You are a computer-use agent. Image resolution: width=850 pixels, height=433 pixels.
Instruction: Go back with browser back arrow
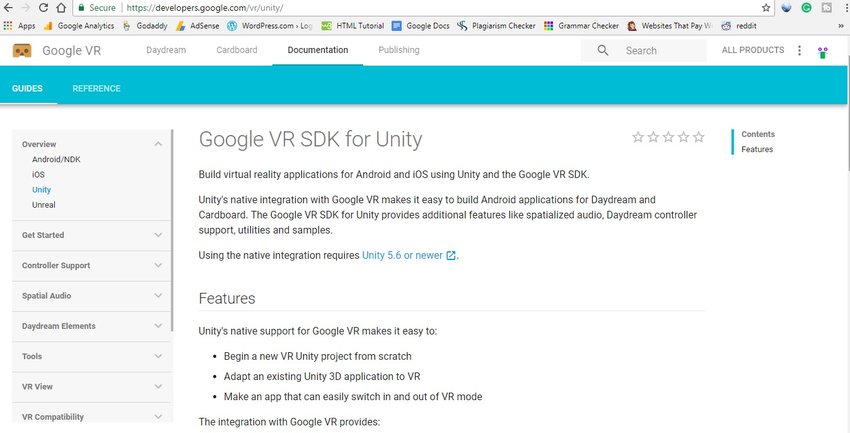[x=8, y=8]
